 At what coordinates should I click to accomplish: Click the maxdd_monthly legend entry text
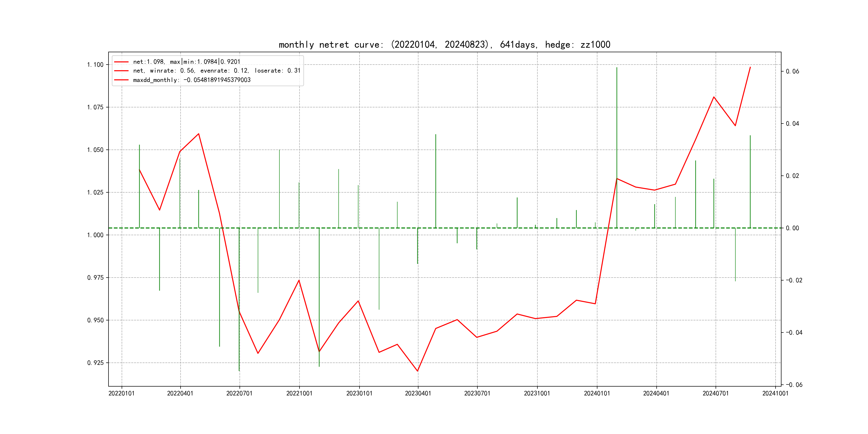[x=191, y=80]
